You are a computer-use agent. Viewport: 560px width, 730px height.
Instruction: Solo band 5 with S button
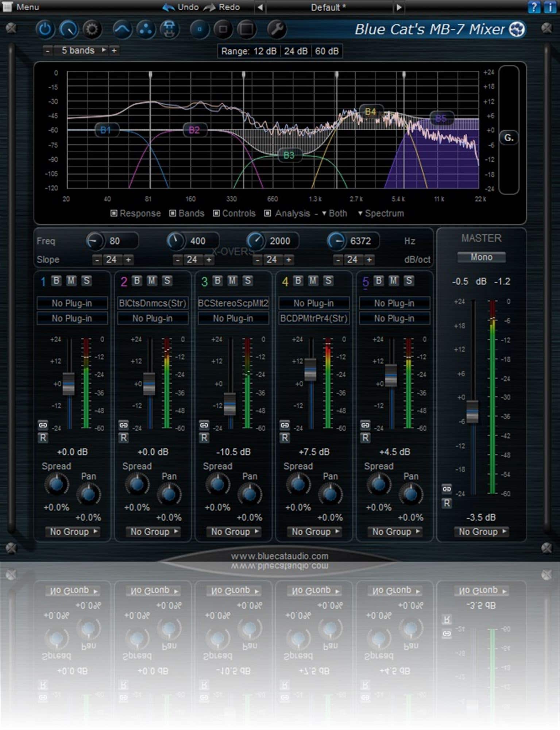(x=409, y=280)
